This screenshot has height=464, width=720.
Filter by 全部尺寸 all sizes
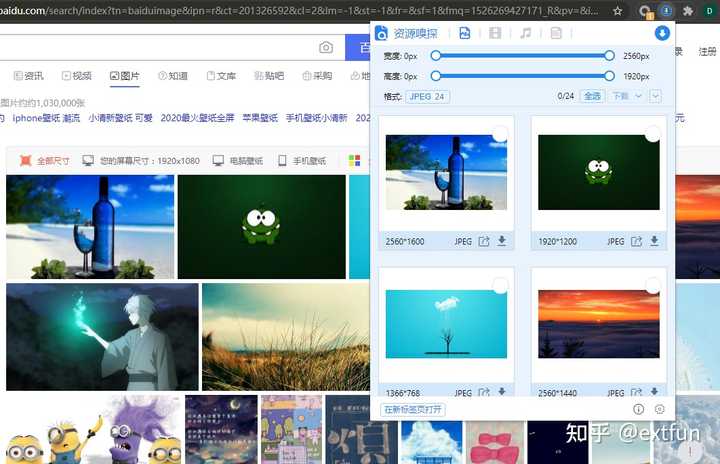45,160
